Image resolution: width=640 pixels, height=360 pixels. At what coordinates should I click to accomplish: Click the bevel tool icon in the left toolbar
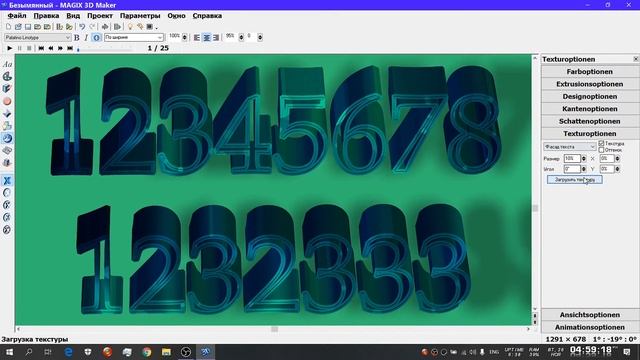[x=7, y=113]
